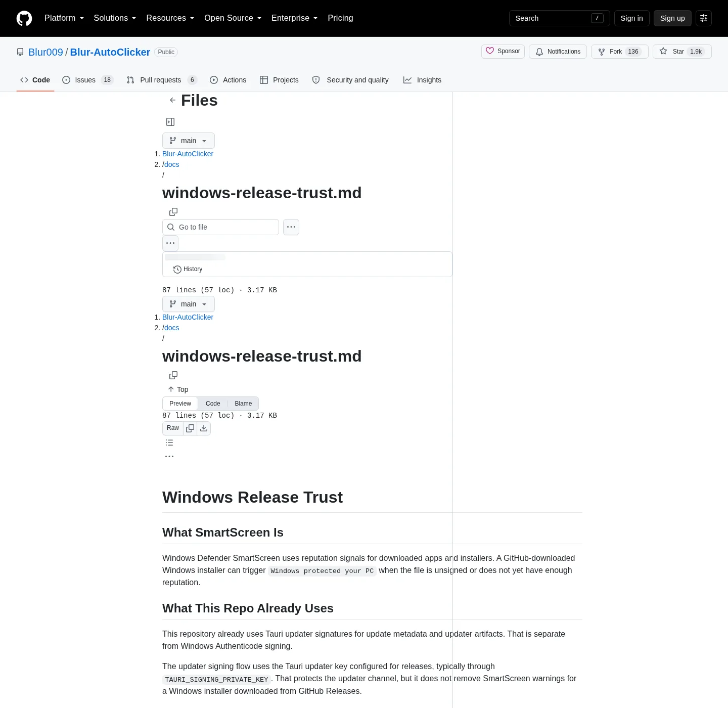Open Enterprise dropdown
This screenshot has height=708, width=728.
(x=295, y=18)
